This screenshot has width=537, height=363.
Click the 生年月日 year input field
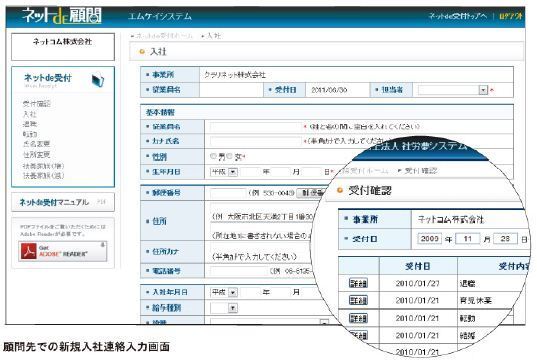(250, 172)
